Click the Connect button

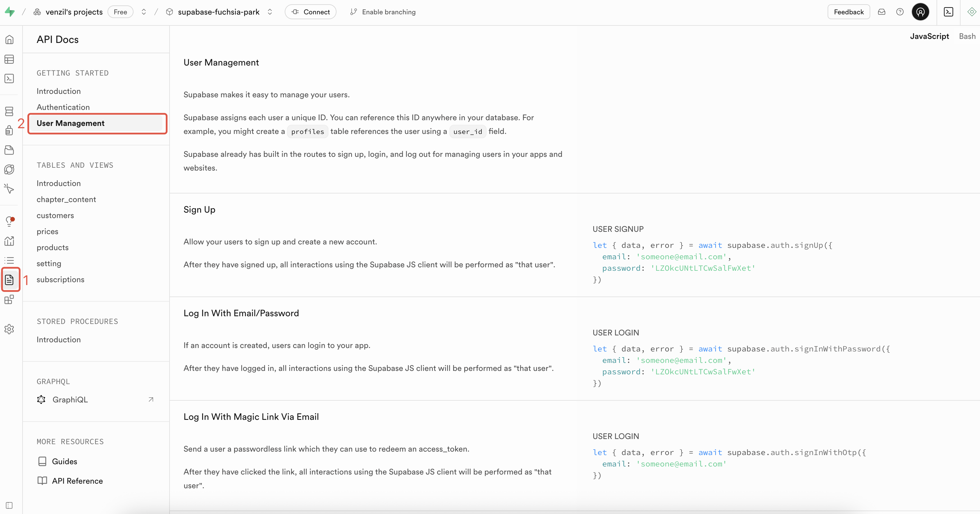tap(310, 12)
